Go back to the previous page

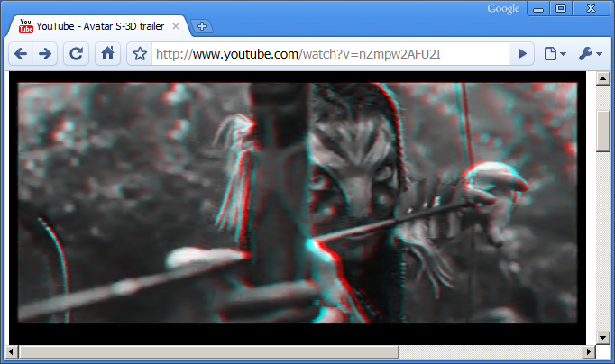(x=21, y=54)
